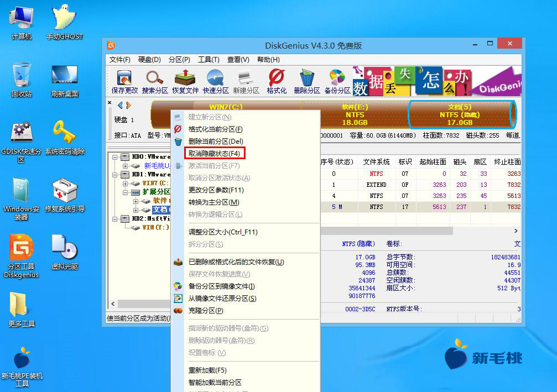This screenshot has height=392, width=557.
Task: Select WIM (Y:) in disk tree
Action: [155, 228]
